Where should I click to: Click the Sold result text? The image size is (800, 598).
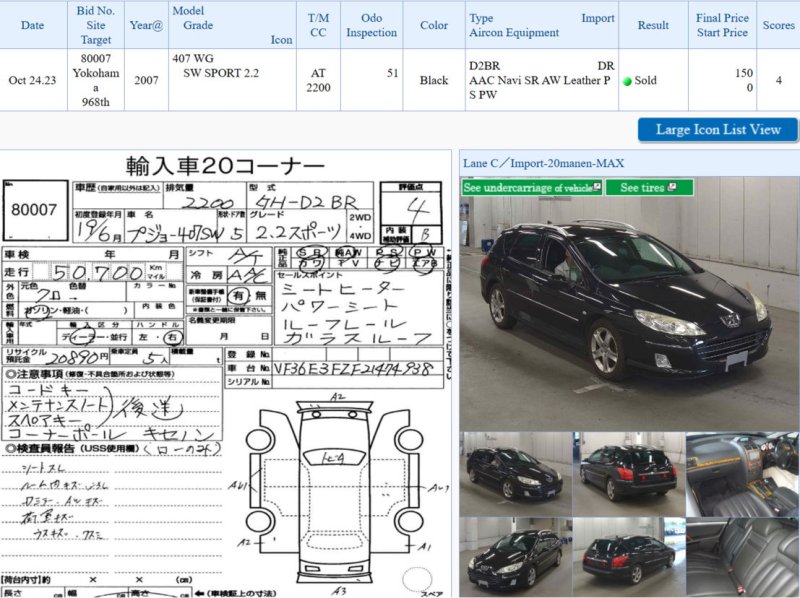(645, 80)
